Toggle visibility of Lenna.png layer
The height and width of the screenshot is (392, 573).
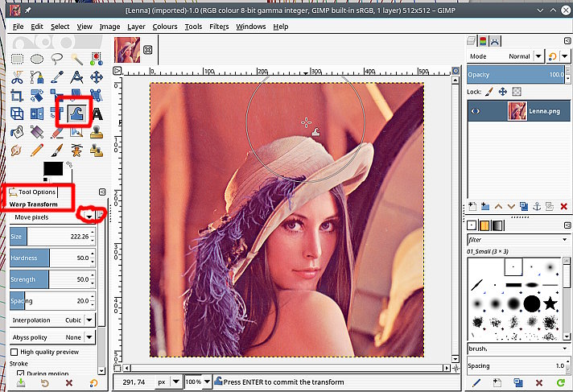[476, 111]
